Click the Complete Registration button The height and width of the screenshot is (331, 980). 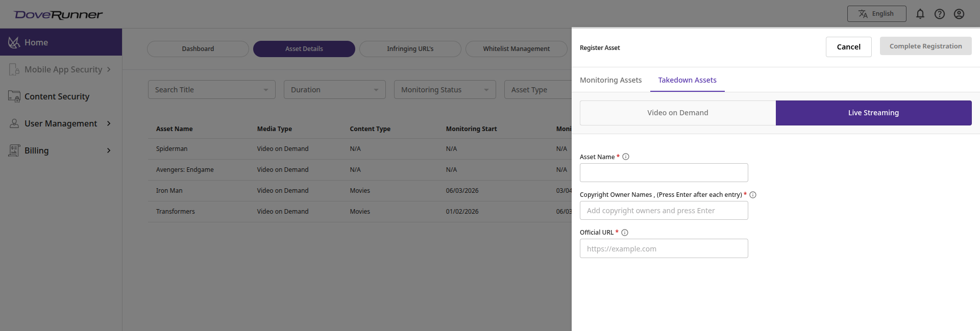(x=926, y=46)
